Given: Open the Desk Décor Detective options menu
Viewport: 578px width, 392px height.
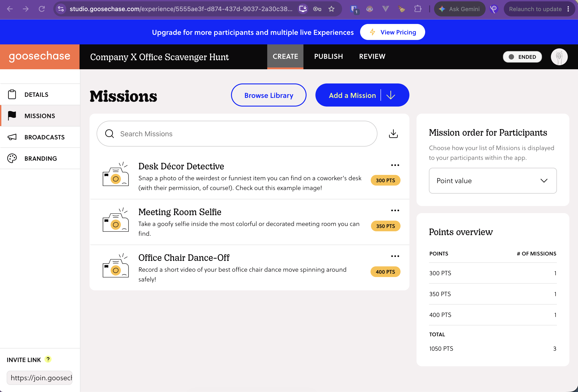Looking at the screenshot, I should pyautogui.click(x=395, y=165).
